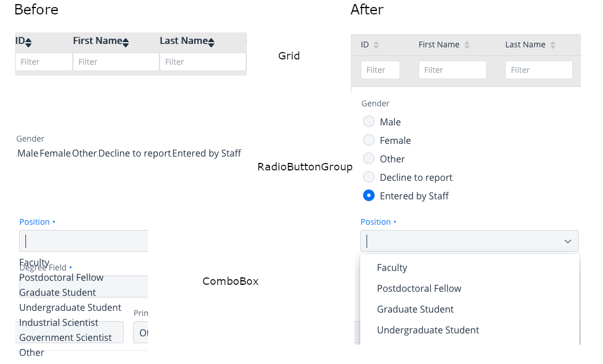Screen dimensions: 603x364
Task: Click sort icon beside After grid First Name
Action: click(467, 45)
